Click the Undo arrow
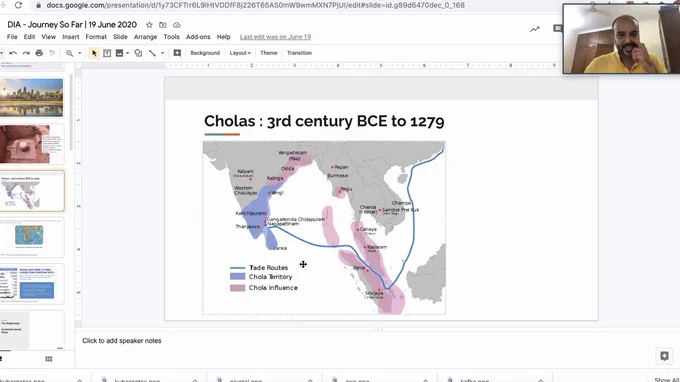 [x=13, y=53]
